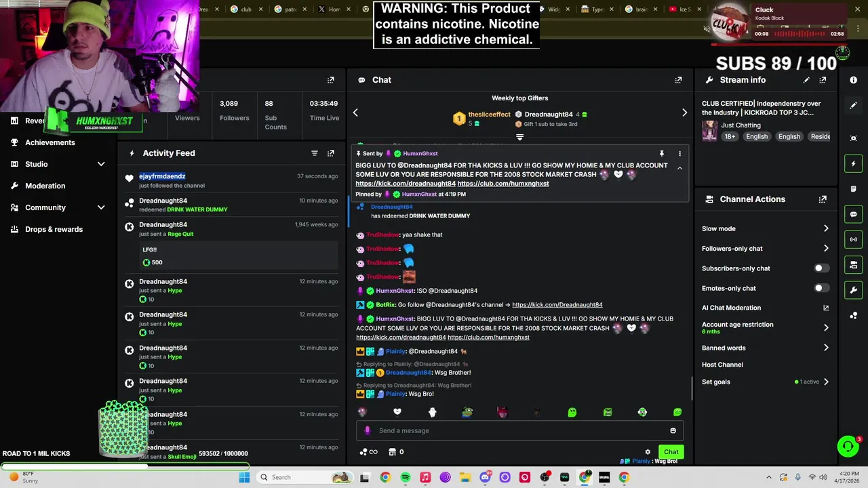The height and width of the screenshot is (488, 868).
Task: Select Host Channel action
Action: pyautogui.click(x=722, y=365)
